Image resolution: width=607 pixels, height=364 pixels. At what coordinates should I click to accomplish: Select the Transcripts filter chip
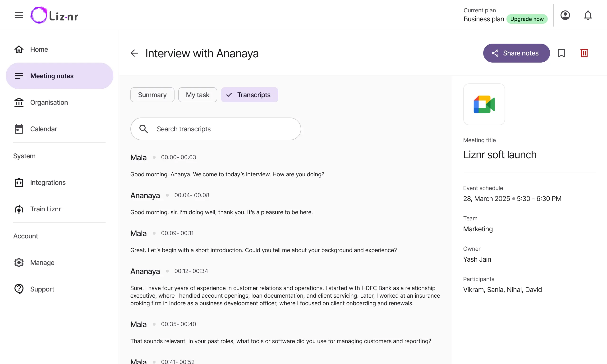pyautogui.click(x=249, y=95)
